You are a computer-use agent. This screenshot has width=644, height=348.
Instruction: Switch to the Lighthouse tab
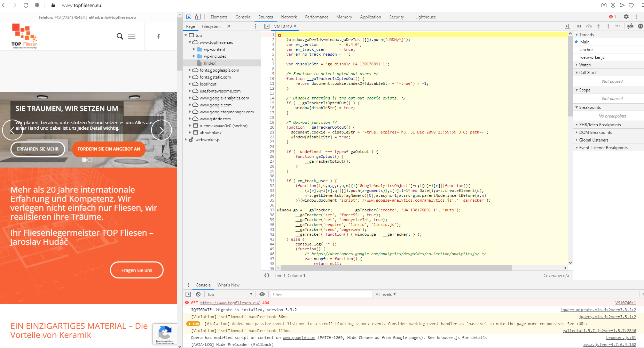tap(425, 17)
